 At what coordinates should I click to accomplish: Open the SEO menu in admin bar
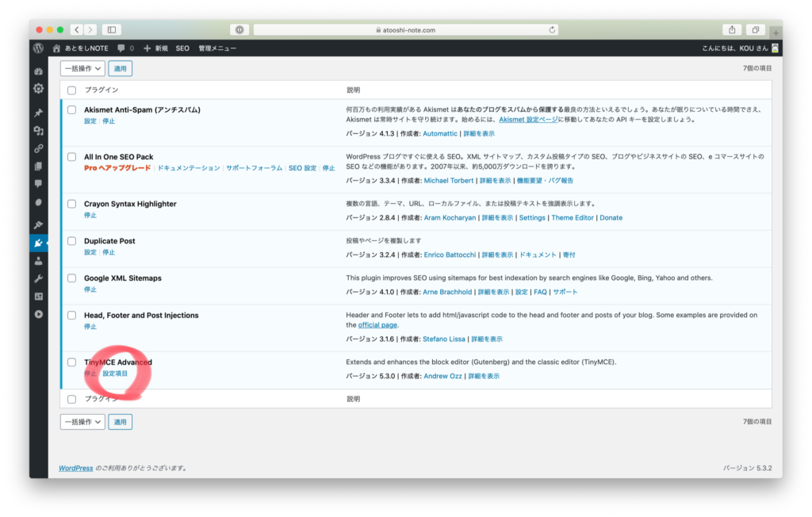(x=182, y=48)
